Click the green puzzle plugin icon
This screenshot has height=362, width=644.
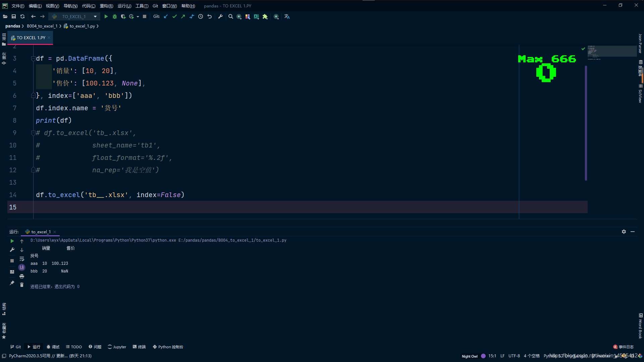[x=265, y=16]
